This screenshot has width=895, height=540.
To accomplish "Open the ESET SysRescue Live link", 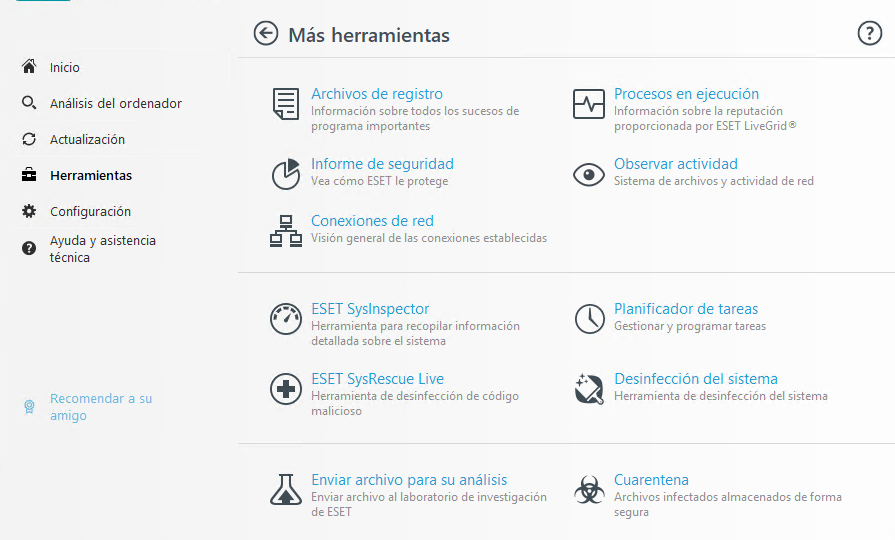I will pyautogui.click(x=377, y=379).
